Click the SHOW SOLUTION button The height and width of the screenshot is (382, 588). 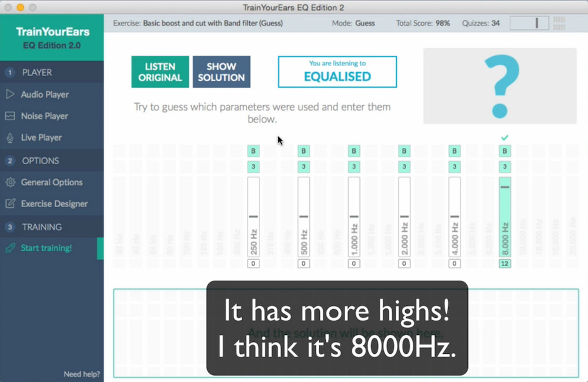coord(221,72)
